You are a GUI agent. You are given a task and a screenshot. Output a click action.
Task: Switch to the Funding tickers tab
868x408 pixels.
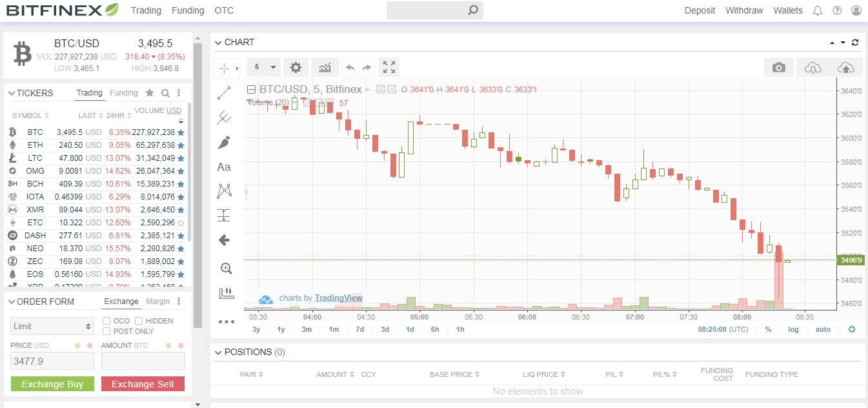(123, 92)
